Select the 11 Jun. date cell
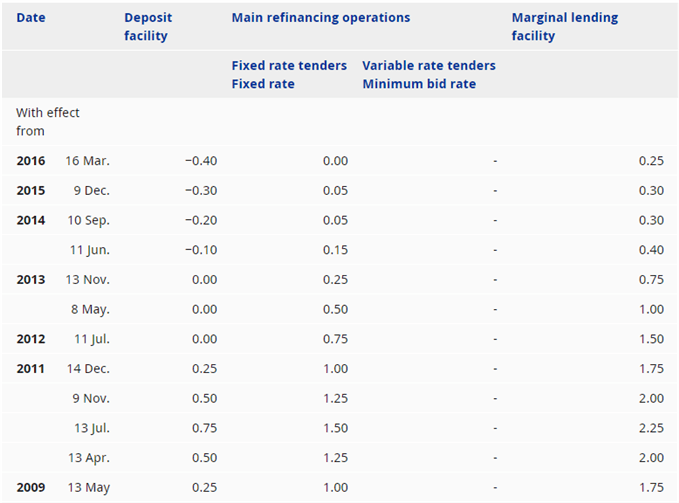 tap(90, 250)
